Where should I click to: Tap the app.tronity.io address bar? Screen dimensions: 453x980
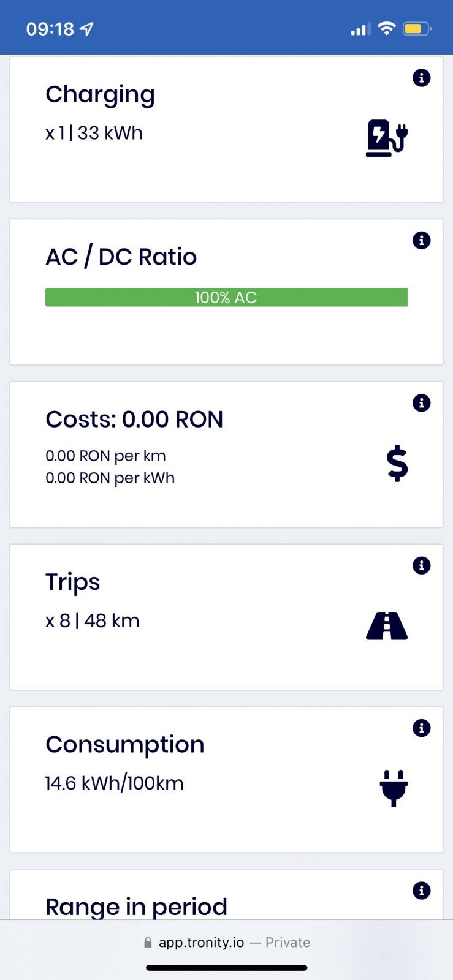tap(226, 942)
